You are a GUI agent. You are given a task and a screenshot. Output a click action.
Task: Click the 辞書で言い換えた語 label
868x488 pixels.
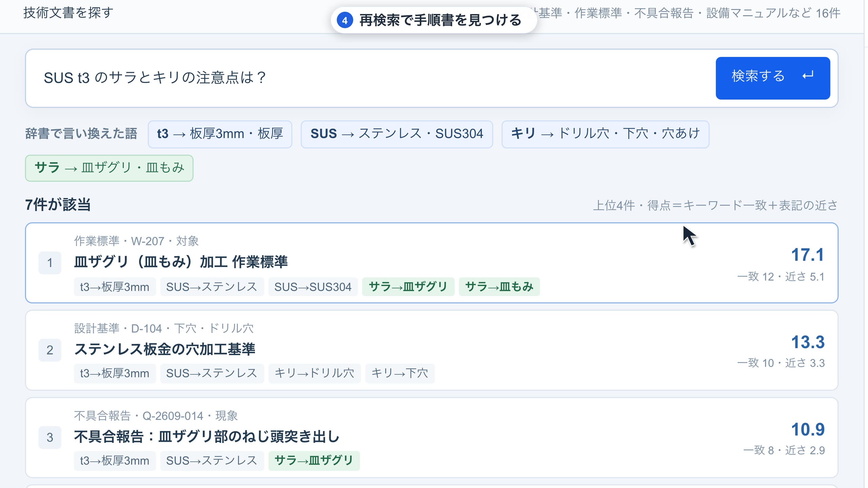81,134
